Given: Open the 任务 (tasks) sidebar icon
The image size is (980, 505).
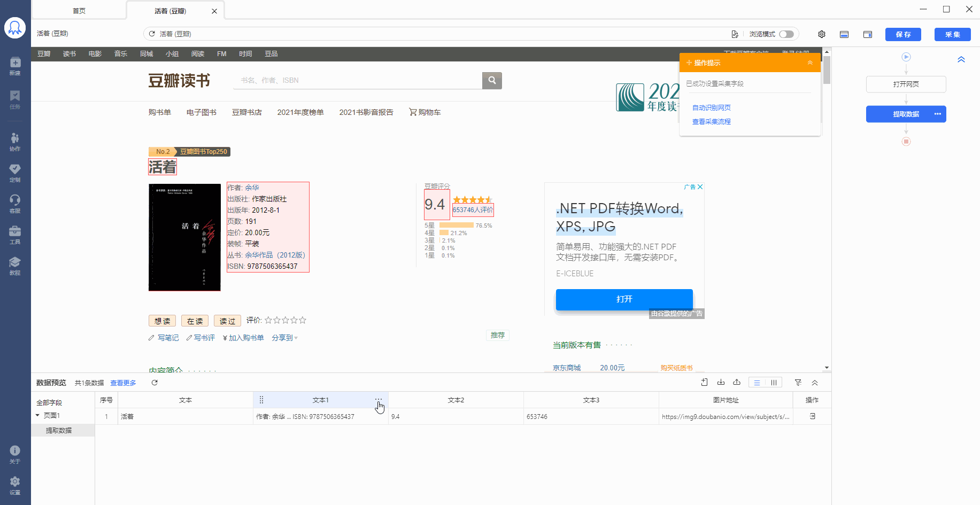Looking at the screenshot, I should tap(15, 99).
